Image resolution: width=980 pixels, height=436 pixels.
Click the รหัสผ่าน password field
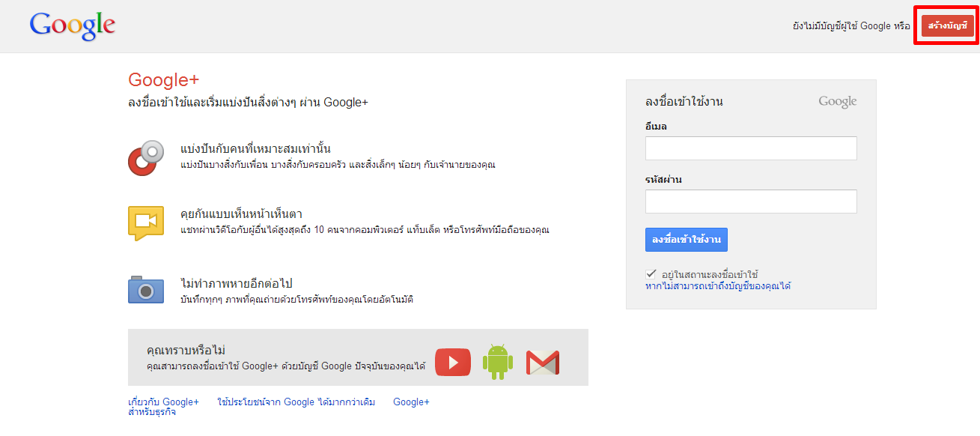(751, 202)
